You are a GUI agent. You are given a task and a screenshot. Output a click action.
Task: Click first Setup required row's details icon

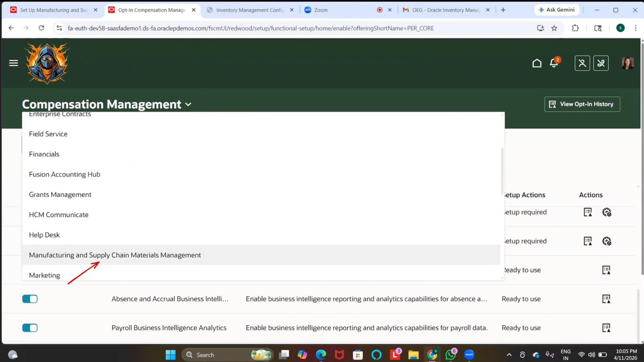pyautogui.click(x=588, y=212)
